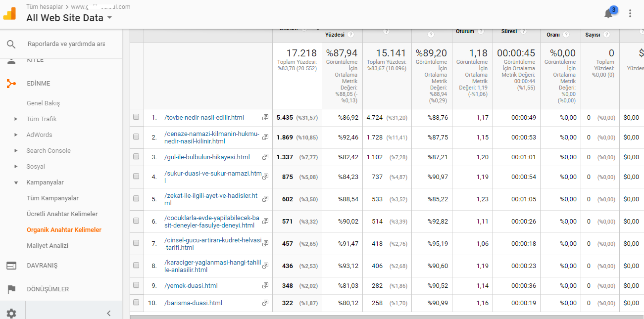Open the notifications bell icon

(608, 14)
